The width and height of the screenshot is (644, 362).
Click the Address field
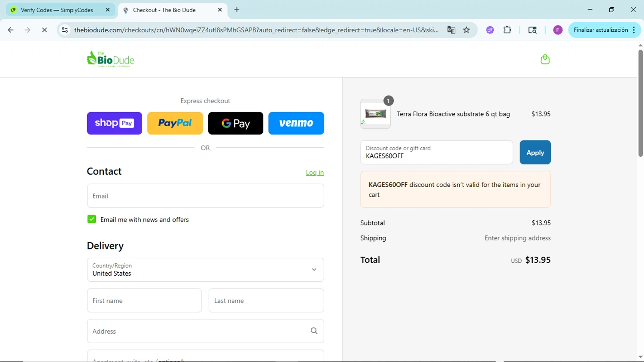point(205,331)
